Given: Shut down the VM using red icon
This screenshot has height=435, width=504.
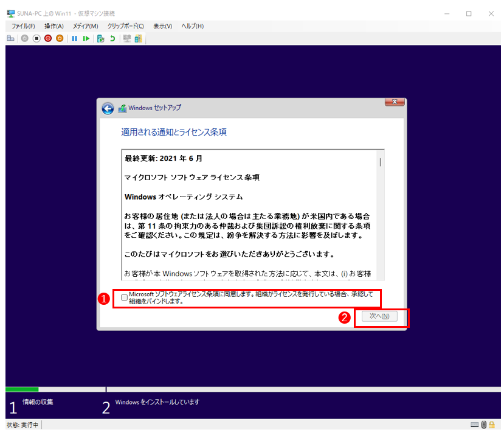Looking at the screenshot, I should (x=48, y=38).
